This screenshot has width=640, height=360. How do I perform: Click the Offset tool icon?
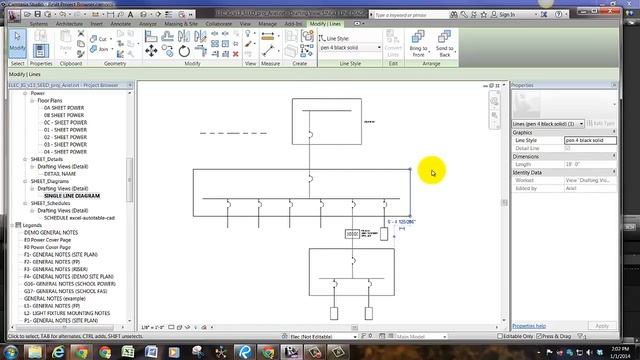167,36
